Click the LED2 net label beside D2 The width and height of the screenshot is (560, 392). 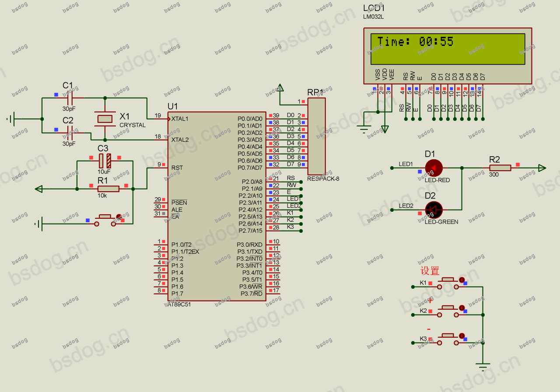[x=406, y=206]
